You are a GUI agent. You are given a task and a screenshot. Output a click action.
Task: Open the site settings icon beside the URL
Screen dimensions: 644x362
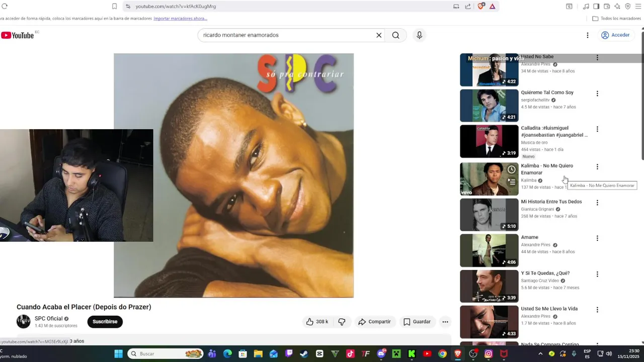click(128, 6)
